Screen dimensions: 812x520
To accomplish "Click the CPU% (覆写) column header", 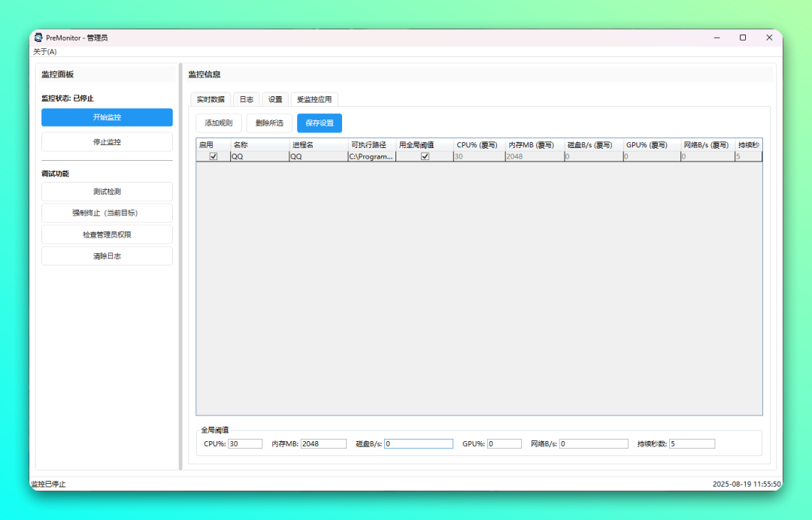I will coord(480,145).
